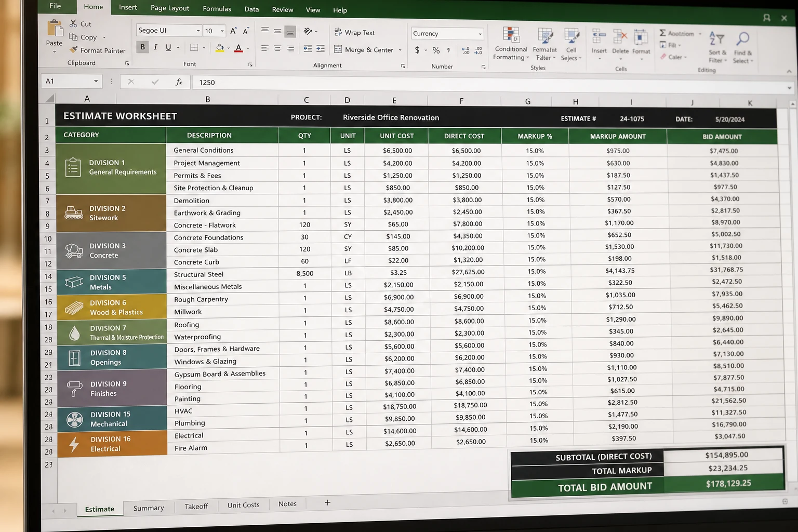Click the Insert Function fx icon
Image resolution: width=798 pixels, height=532 pixels.
[179, 82]
